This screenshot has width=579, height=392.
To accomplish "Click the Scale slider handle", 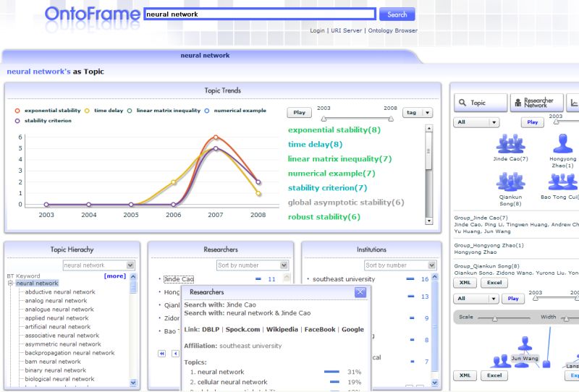I will pos(495,318).
